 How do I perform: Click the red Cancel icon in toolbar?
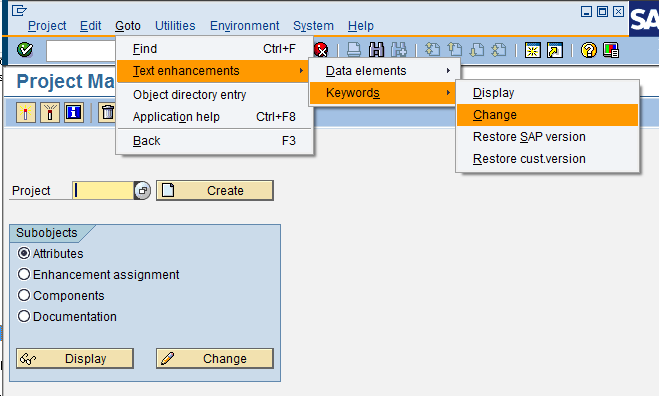[321, 50]
